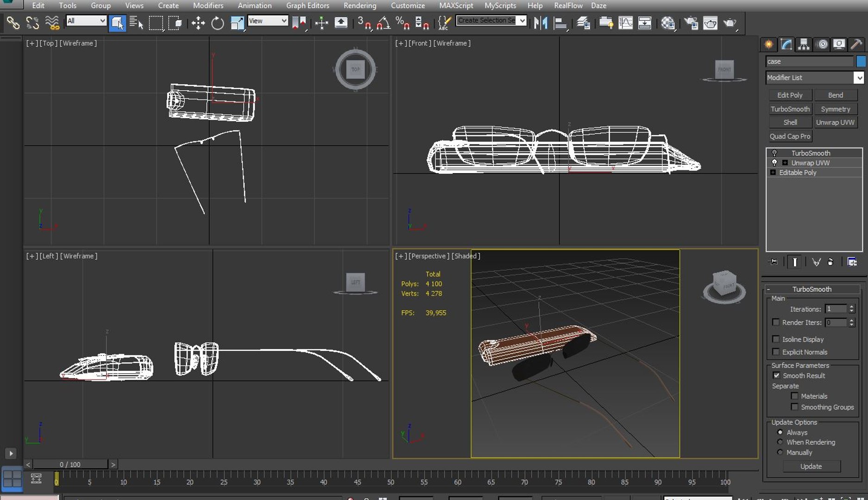Open Select by Name list tool
Image resolution: width=868 pixels, height=500 pixels.
tap(136, 23)
